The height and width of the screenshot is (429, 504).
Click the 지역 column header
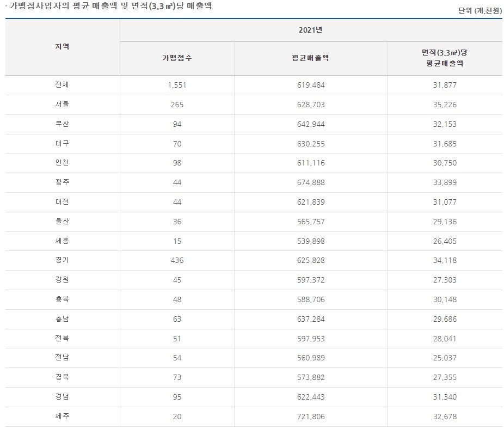click(62, 47)
